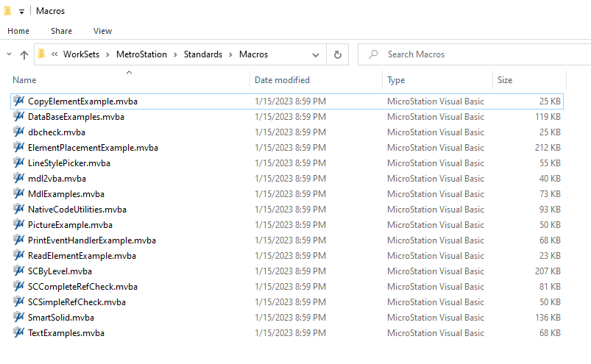Click the folder icon in address bar
This screenshot has width=591, height=364.
point(41,54)
